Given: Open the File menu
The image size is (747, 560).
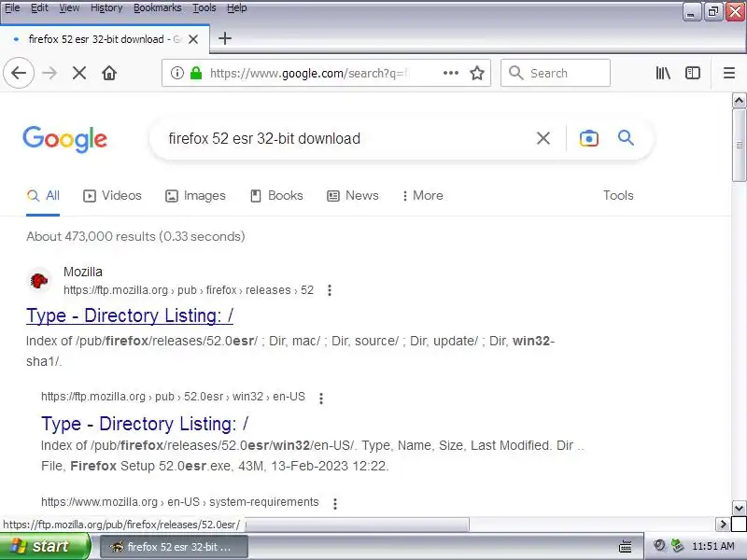Looking at the screenshot, I should pyautogui.click(x=12, y=7).
